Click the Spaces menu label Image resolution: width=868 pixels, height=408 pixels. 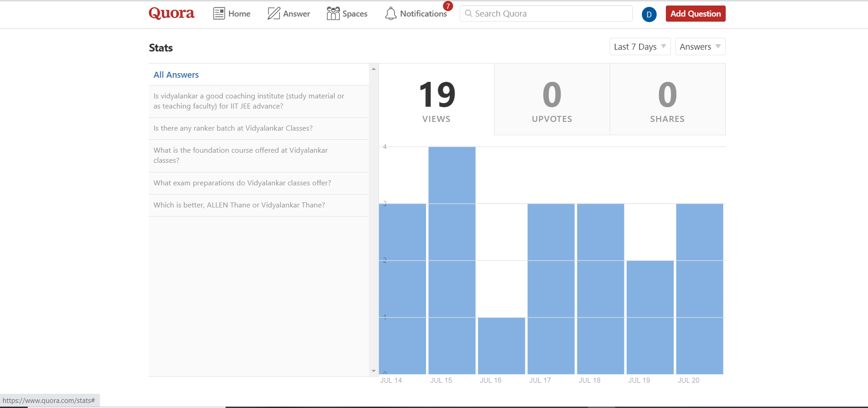coord(355,14)
